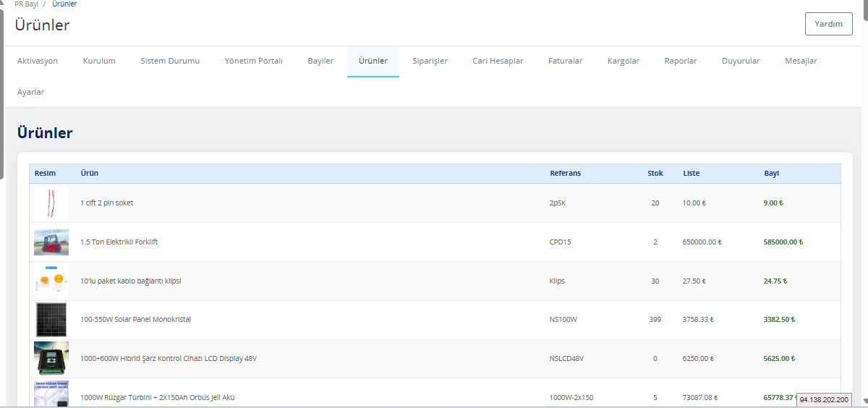
Task: Click the Resim column header
Action: coord(45,174)
